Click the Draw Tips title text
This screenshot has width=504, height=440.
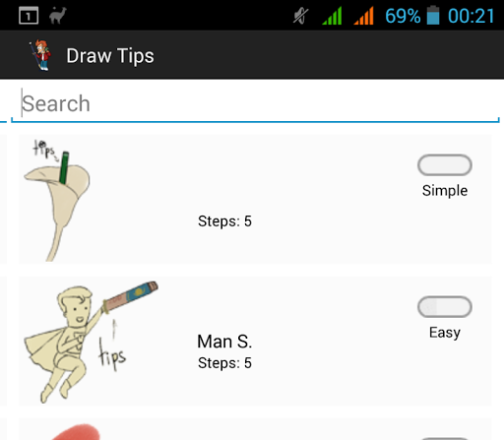110,56
